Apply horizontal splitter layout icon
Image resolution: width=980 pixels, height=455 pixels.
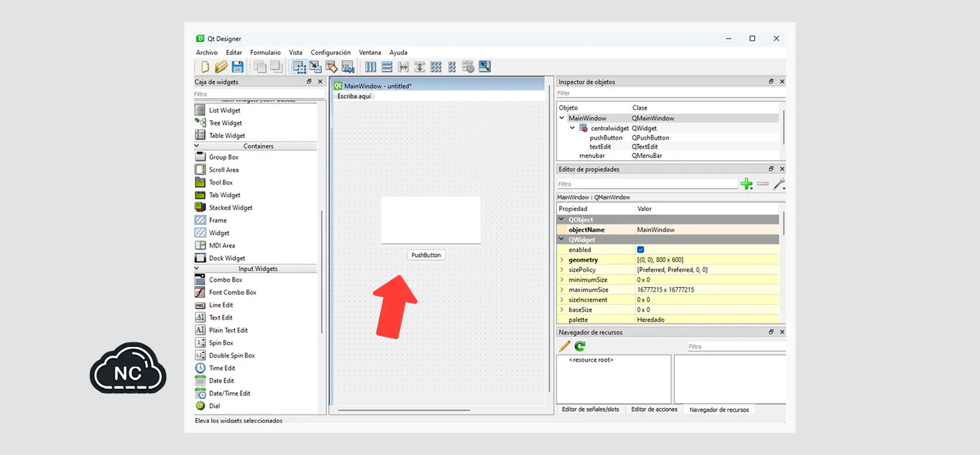[x=403, y=67]
